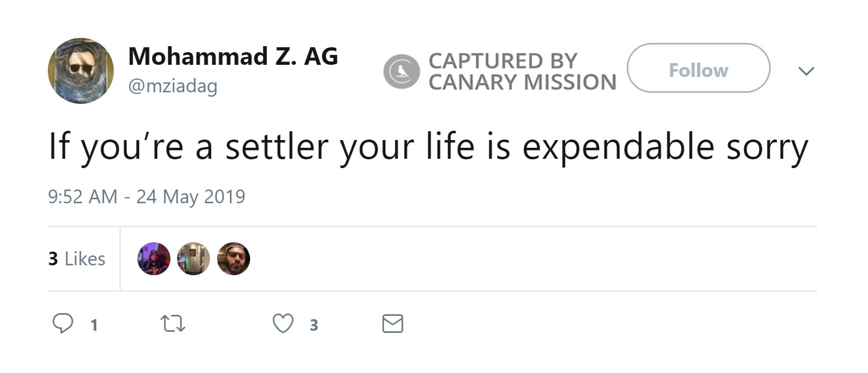Click the like heart icon
Screen dimensions: 868x373
click(283, 324)
